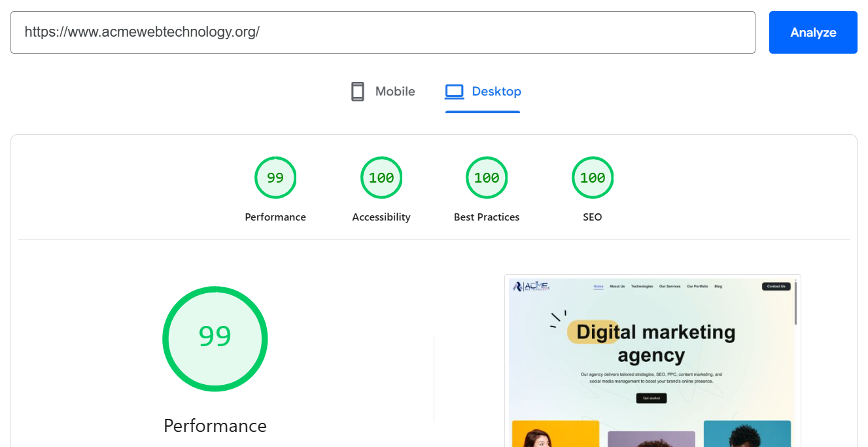Open the Home link in the preview navigation

pos(599,287)
